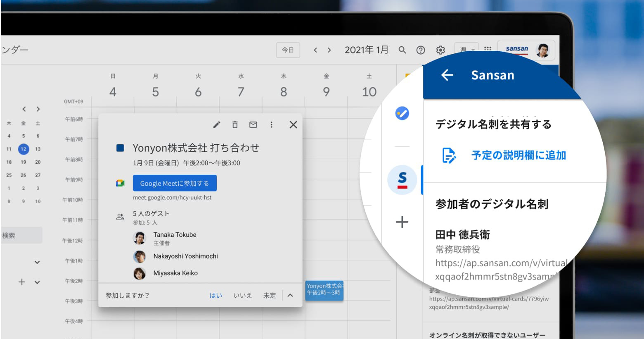Open the small virtual-cards URL below circle
Viewport: 644px width, 339px height.
point(489,303)
